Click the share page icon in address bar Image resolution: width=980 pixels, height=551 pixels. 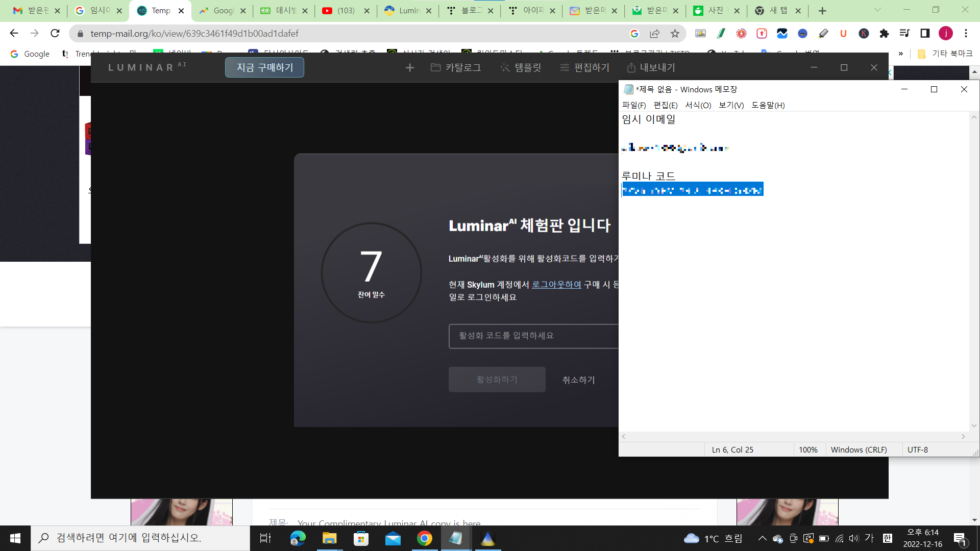654,34
